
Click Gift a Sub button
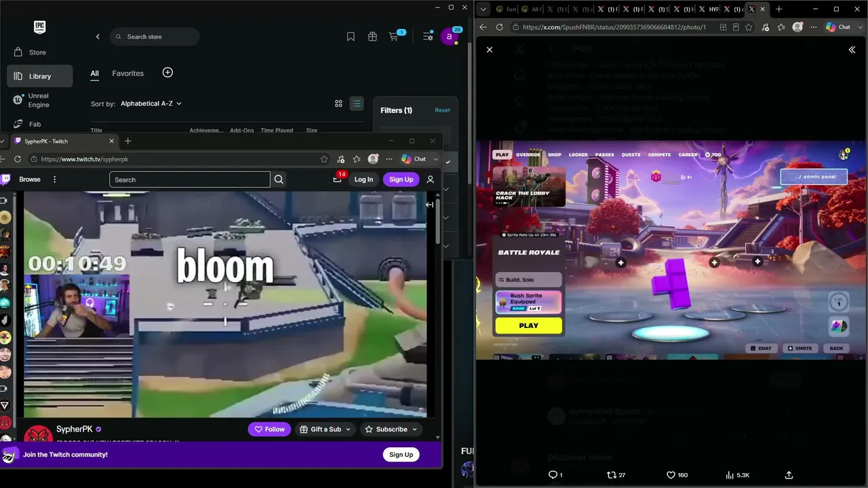(325, 429)
